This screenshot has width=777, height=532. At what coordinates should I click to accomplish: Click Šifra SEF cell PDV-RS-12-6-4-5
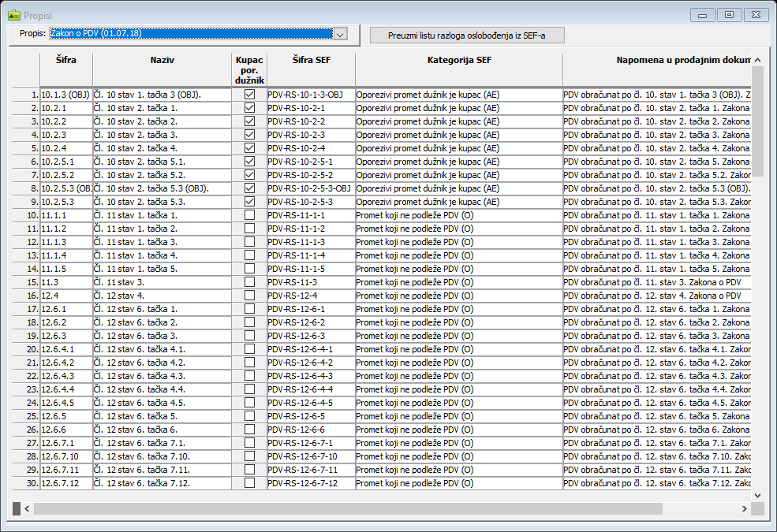[312, 403]
